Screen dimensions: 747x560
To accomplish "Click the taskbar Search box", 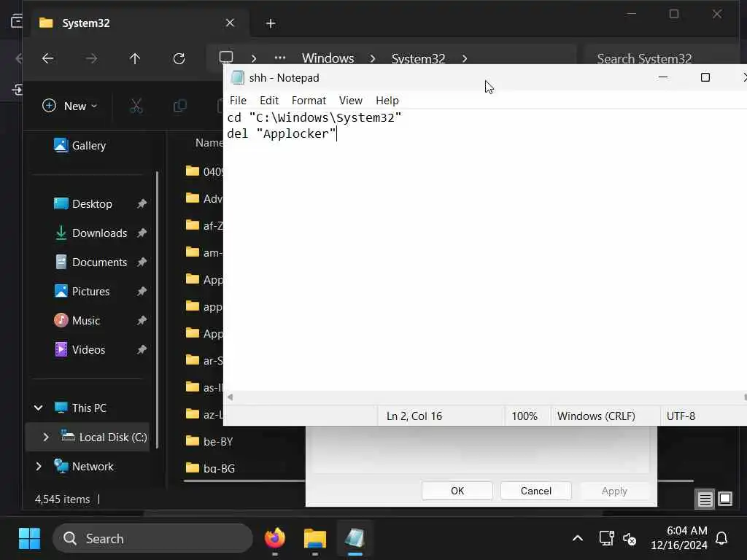I will pyautogui.click(x=152, y=539).
